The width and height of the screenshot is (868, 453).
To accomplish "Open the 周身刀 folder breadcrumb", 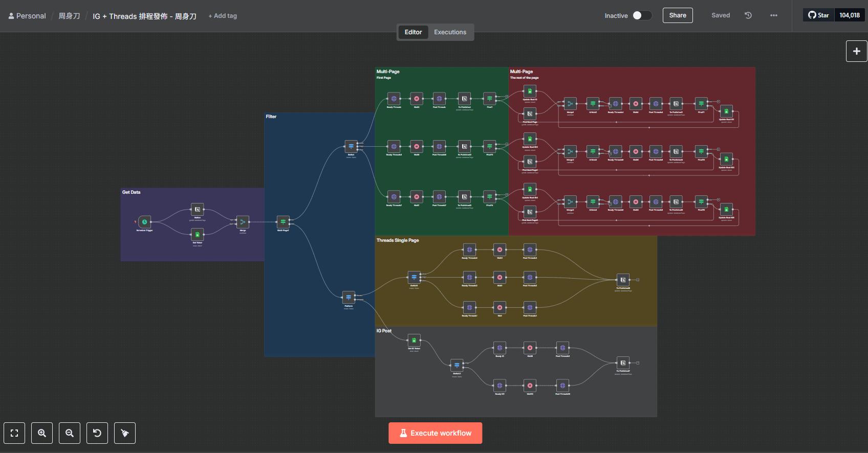I will (x=69, y=16).
